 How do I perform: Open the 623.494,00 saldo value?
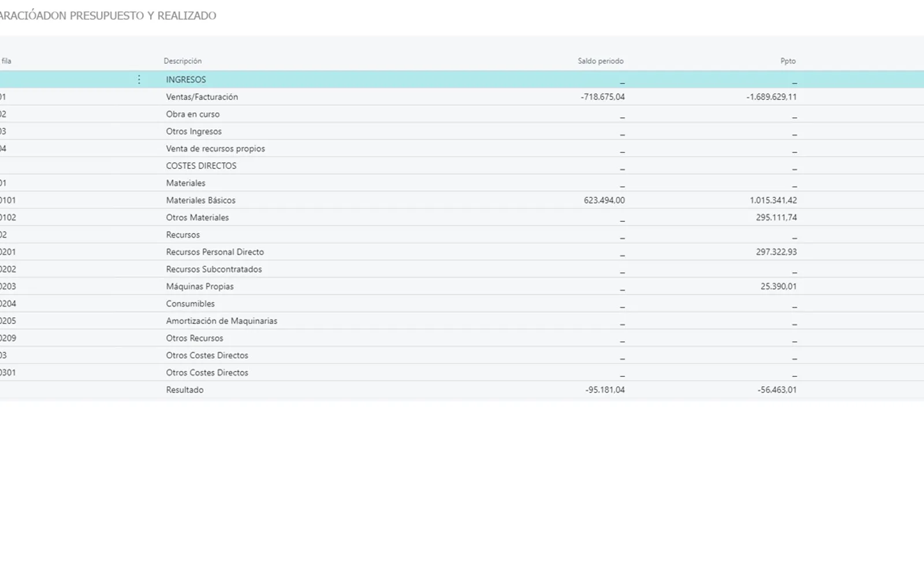tap(604, 201)
